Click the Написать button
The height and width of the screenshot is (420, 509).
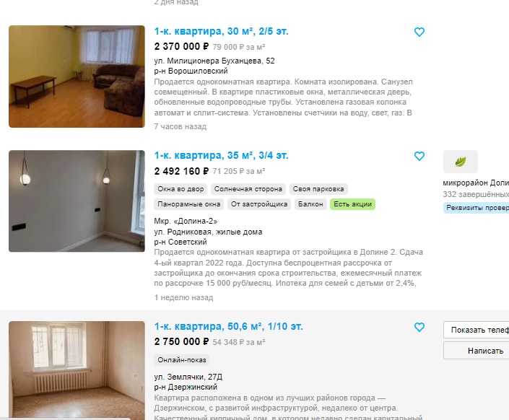[477, 351]
